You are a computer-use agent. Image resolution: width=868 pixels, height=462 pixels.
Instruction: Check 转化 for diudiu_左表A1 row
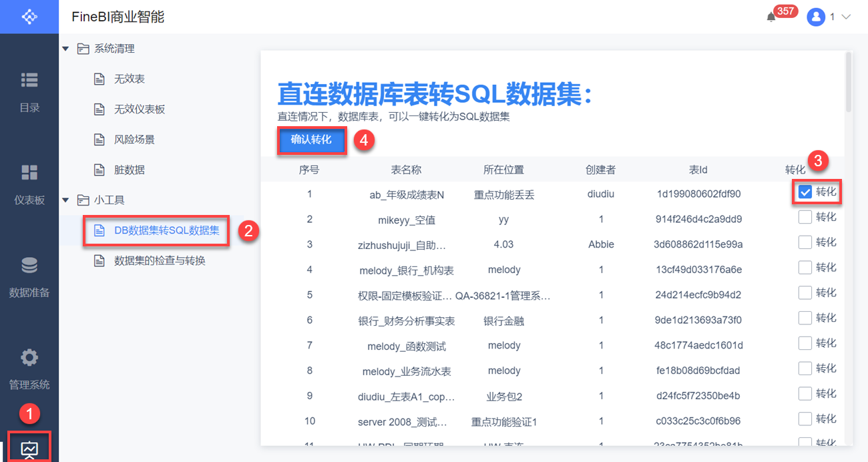point(805,393)
